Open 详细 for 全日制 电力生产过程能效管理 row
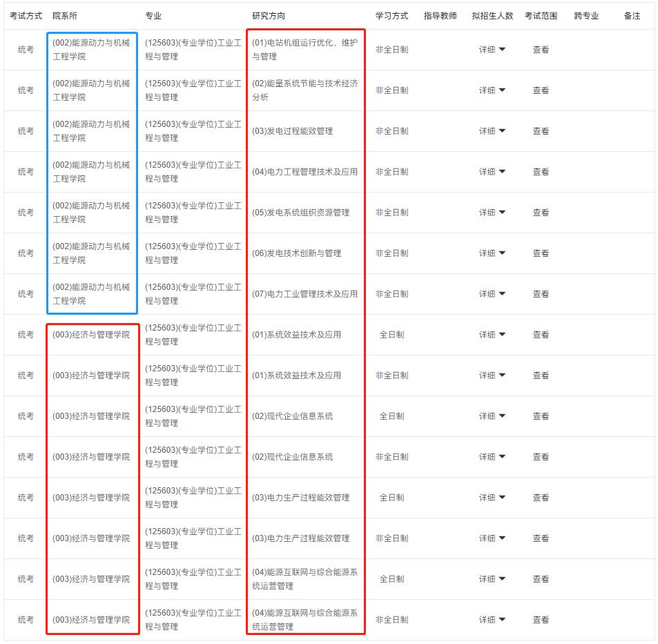Image resolution: width=658 pixels, height=644 pixels. point(492,498)
